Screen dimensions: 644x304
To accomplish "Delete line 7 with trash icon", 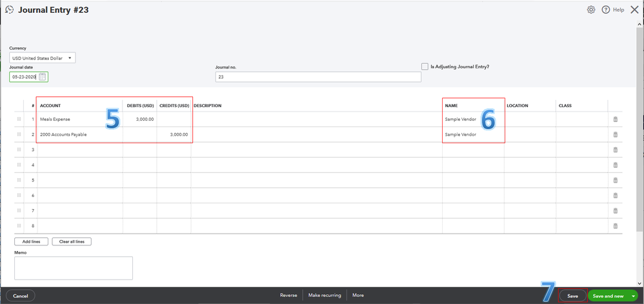I will 615,210.
